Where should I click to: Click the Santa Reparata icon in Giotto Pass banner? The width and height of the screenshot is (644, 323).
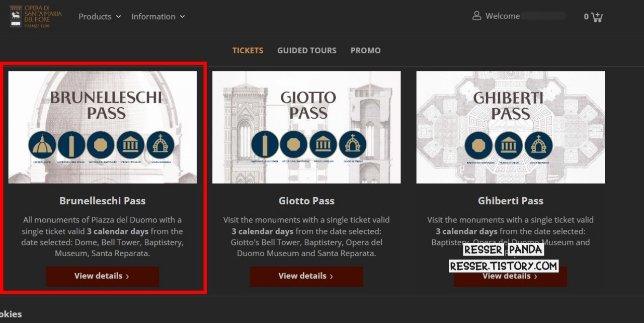pos(353,145)
